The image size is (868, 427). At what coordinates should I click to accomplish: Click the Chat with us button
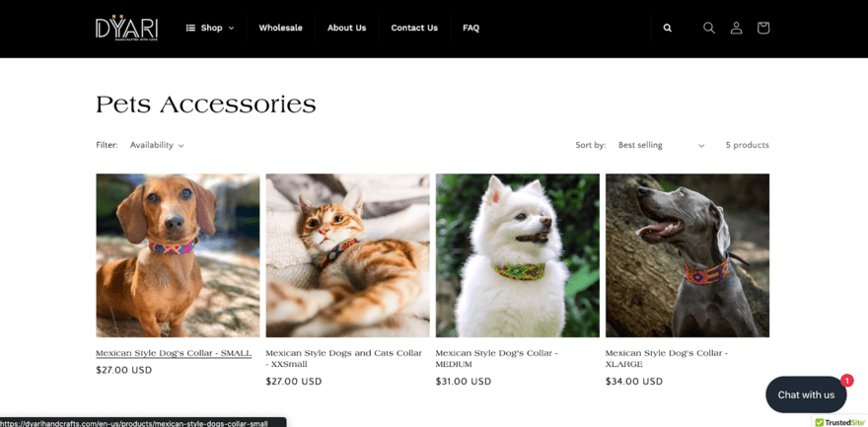[806, 394]
